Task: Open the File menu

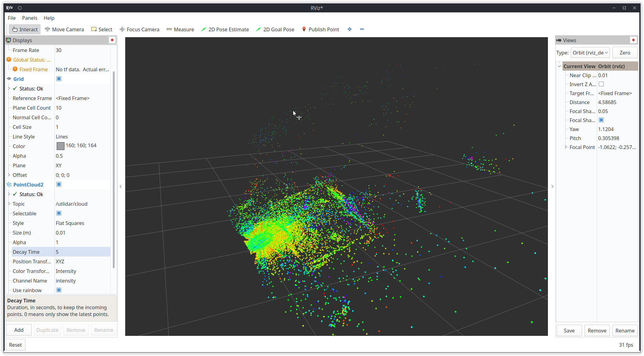Action: pos(11,18)
